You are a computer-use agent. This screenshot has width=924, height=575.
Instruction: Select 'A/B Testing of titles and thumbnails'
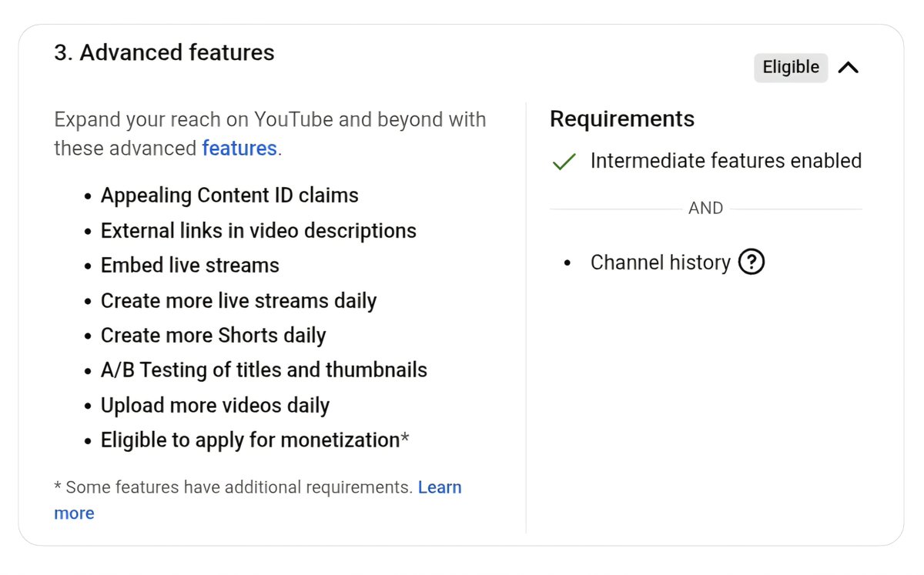264,370
